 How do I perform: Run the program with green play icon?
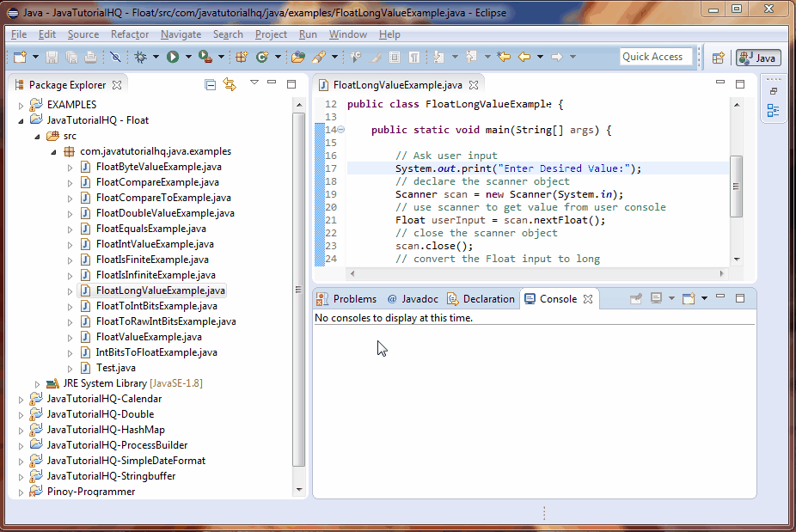[173, 57]
